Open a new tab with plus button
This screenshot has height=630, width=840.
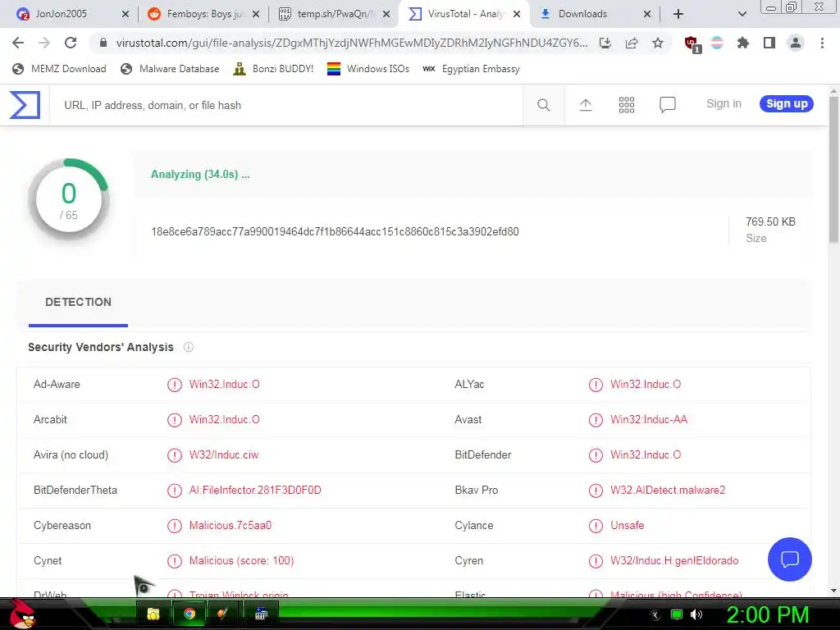(678, 14)
